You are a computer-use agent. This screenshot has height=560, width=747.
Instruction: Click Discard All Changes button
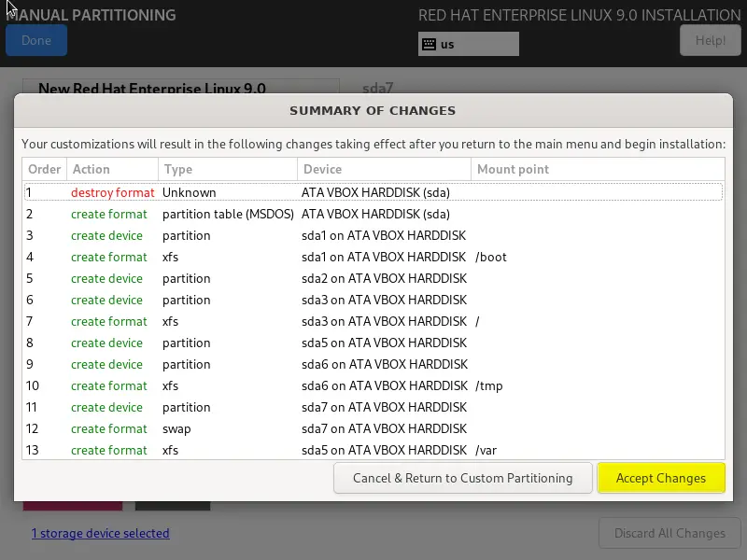(x=669, y=533)
